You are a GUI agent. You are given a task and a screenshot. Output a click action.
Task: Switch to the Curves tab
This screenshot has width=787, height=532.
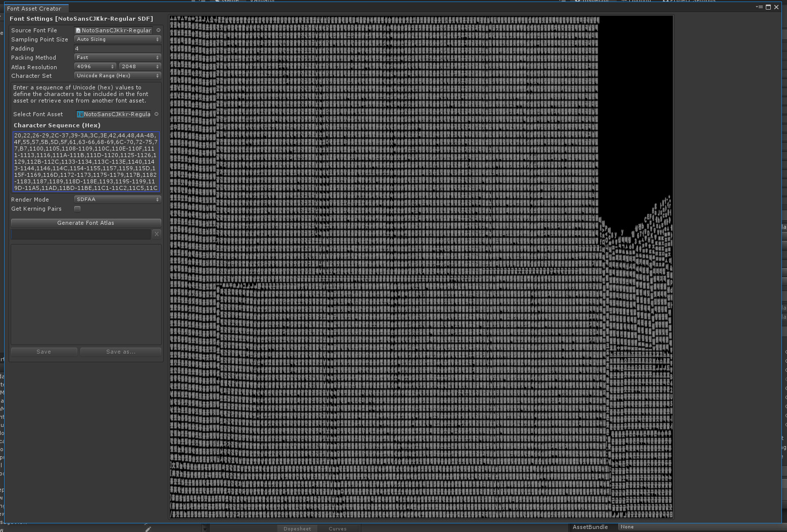click(338, 528)
